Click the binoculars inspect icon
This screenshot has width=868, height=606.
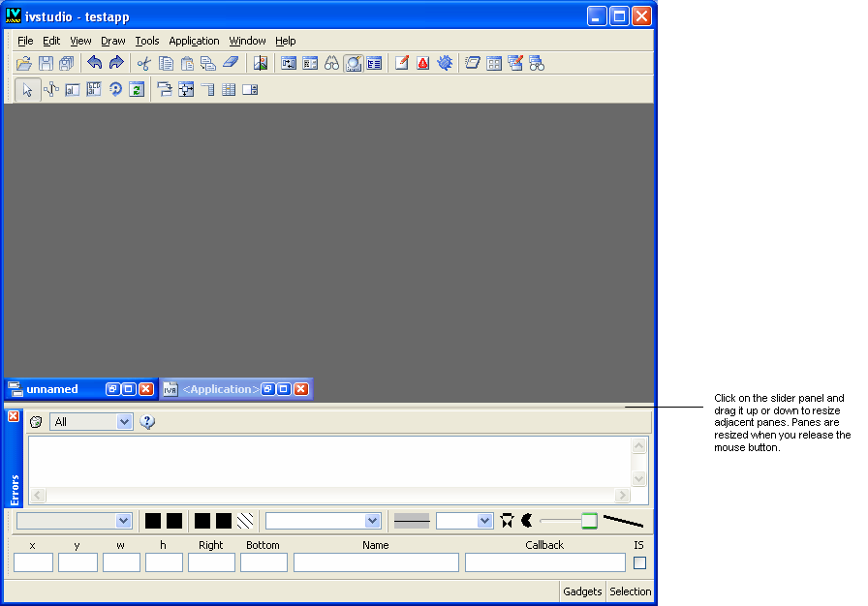tap(331, 64)
